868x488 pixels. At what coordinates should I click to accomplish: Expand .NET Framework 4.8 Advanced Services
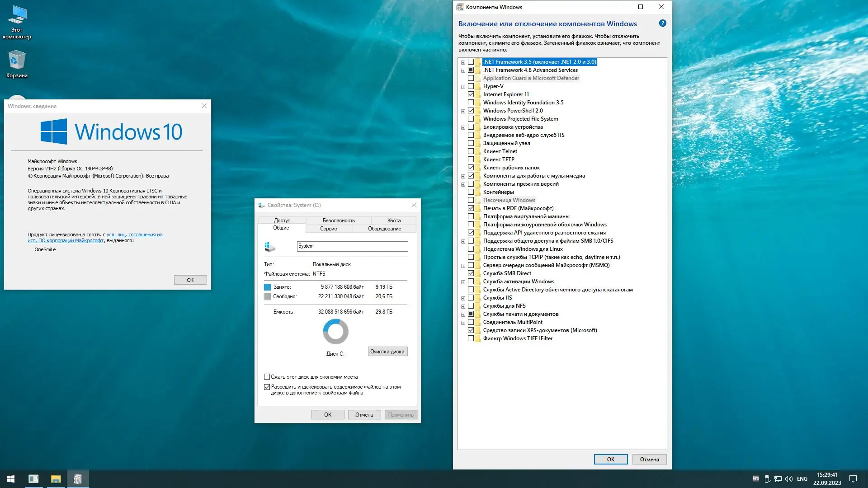[463, 70]
